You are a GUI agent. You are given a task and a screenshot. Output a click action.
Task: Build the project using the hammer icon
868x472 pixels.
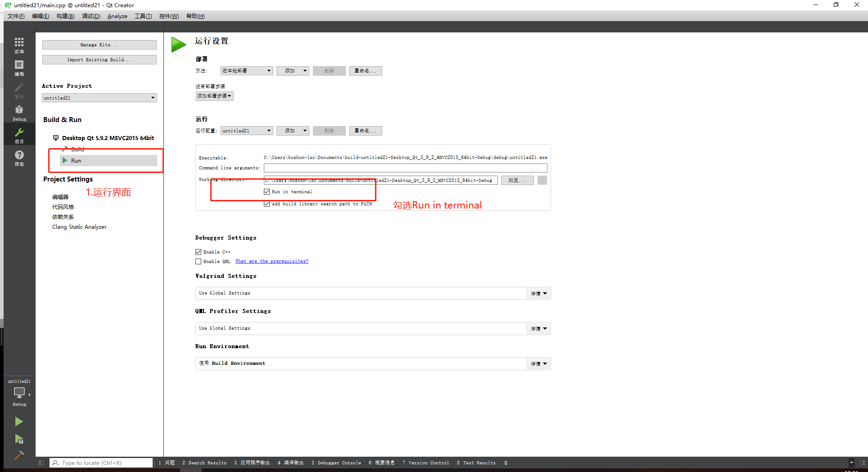[19, 455]
